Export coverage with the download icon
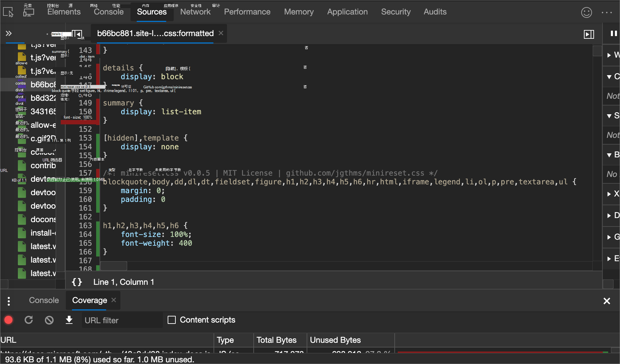 point(69,320)
